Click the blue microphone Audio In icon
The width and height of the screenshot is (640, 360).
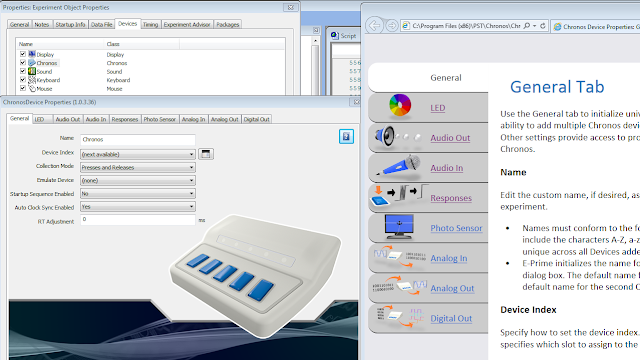[x=398, y=166]
